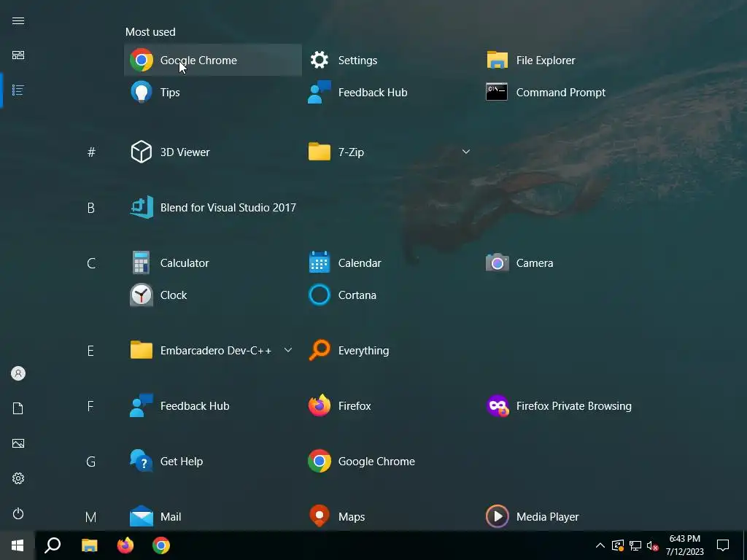Screen dimensions: 747x560
Task: Click the G section letter header
Action: click(x=91, y=462)
